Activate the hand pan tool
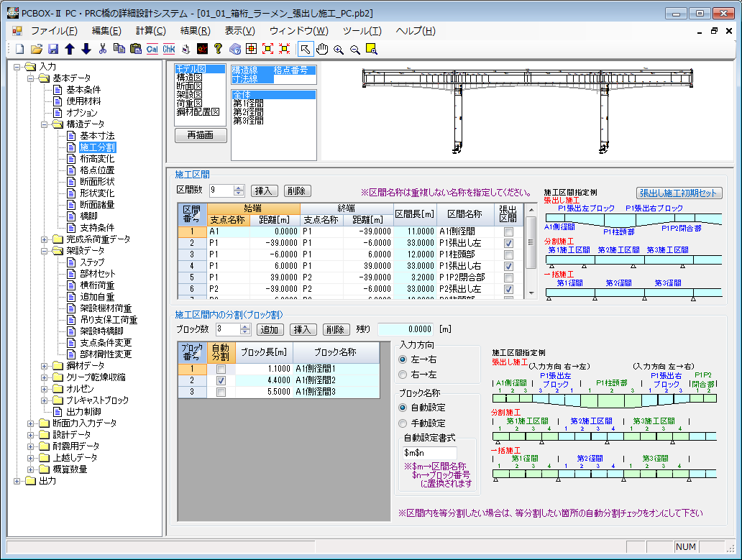 tap(322, 48)
